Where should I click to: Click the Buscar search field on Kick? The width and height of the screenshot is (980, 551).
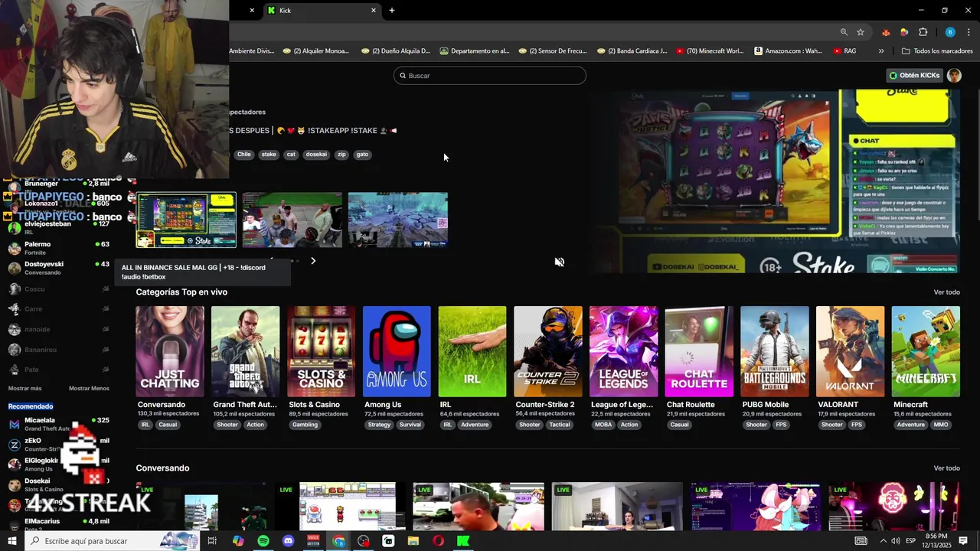490,76
